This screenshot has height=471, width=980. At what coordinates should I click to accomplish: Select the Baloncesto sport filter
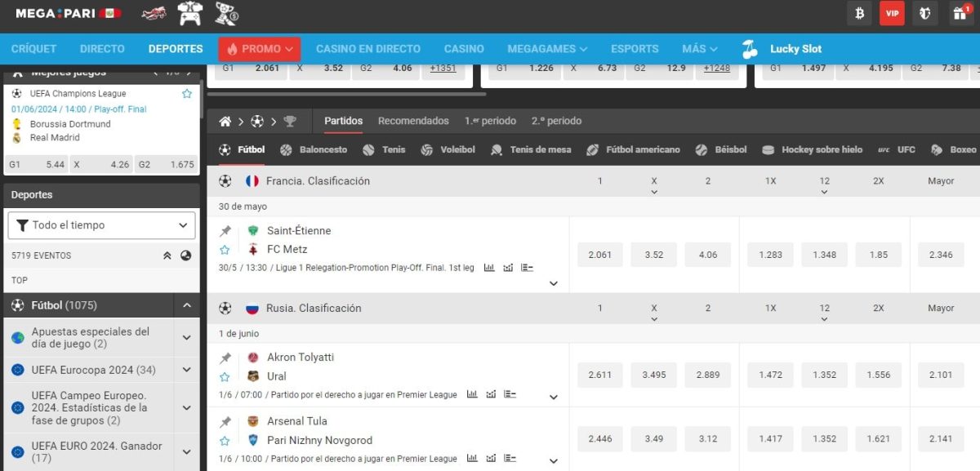click(314, 150)
